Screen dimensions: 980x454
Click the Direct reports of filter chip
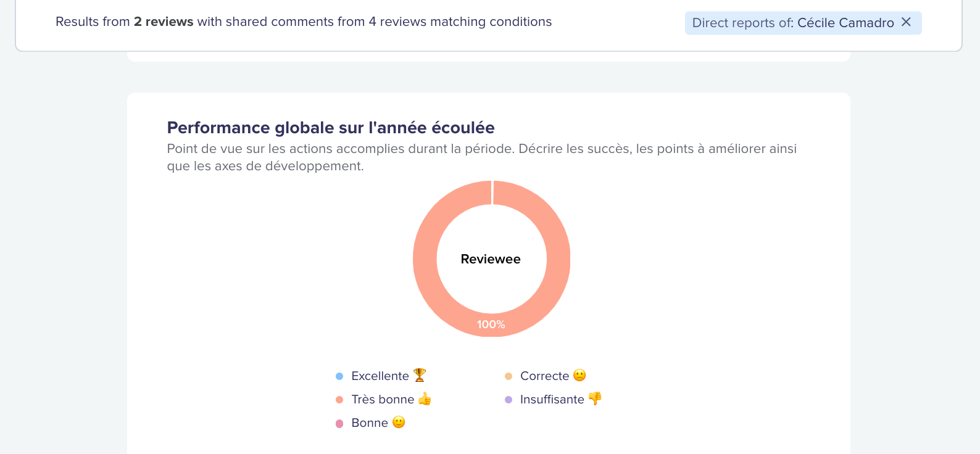click(x=803, y=23)
